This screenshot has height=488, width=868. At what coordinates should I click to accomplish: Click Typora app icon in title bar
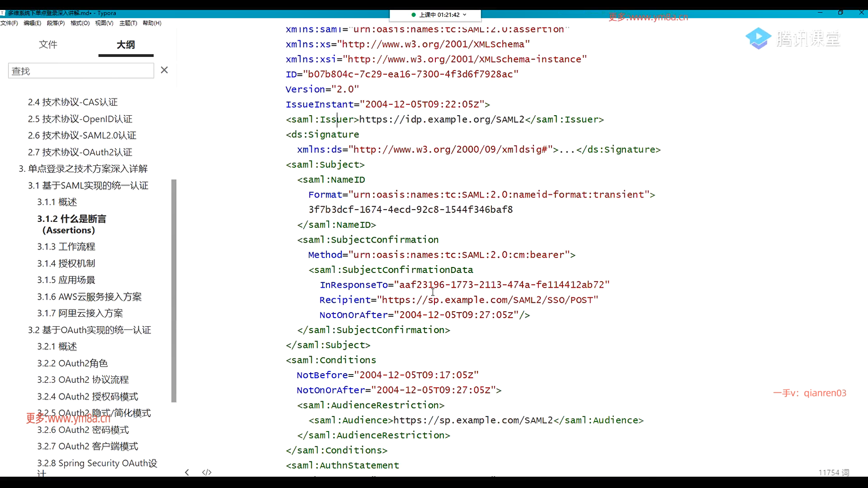coord(3,13)
